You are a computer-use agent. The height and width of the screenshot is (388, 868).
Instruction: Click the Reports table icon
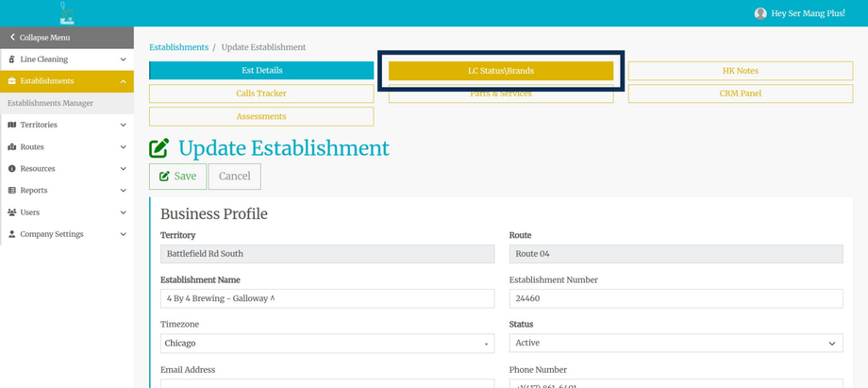pyautogui.click(x=11, y=190)
